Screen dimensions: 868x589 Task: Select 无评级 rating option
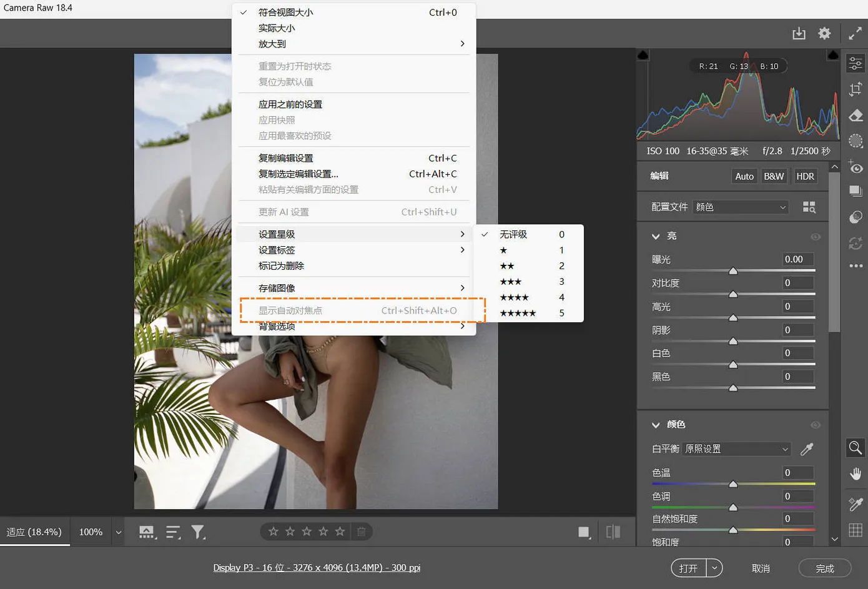(x=528, y=234)
